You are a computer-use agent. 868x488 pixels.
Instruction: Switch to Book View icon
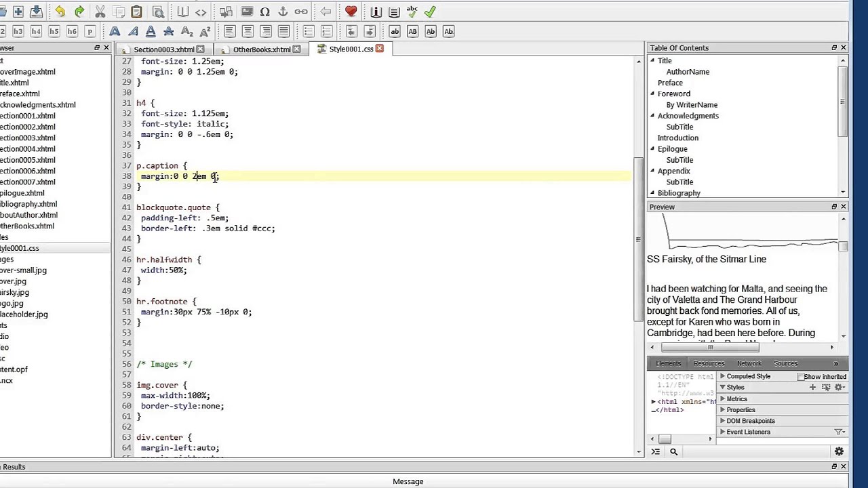pyautogui.click(x=183, y=12)
